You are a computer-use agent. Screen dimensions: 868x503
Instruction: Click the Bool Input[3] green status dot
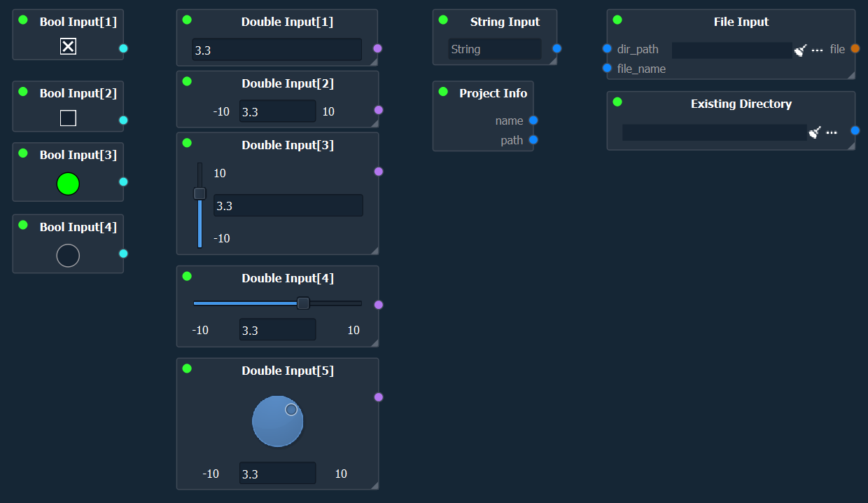tap(23, 153)
